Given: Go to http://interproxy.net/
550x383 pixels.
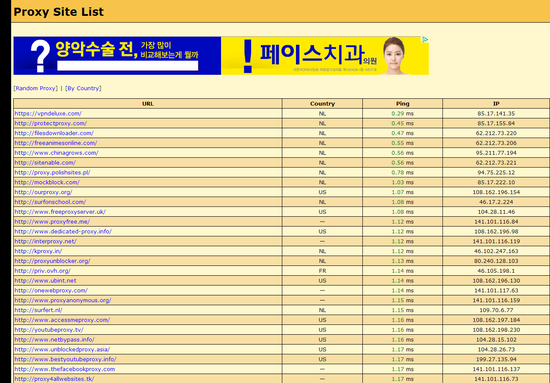Looking at the screenshot, I should coord(45,241).
